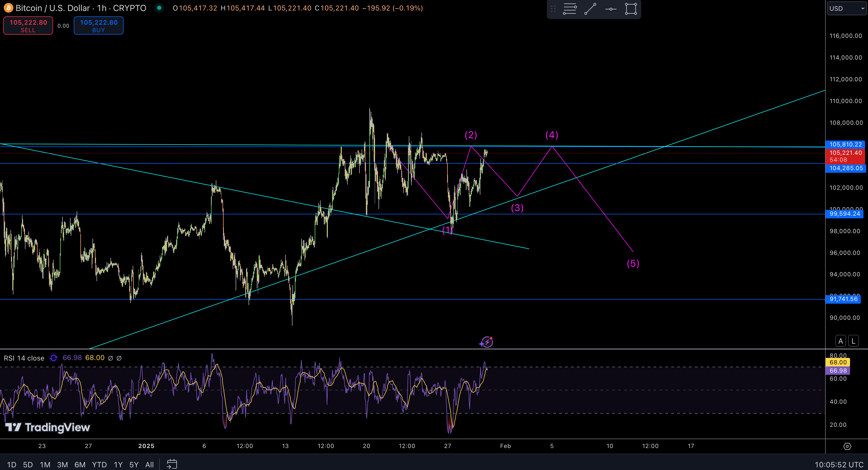The width and height of the screenshot is (868, 470).
Task: Open Bitcoin / U.S. Dollar symbol search
Action: click(53, 8)
